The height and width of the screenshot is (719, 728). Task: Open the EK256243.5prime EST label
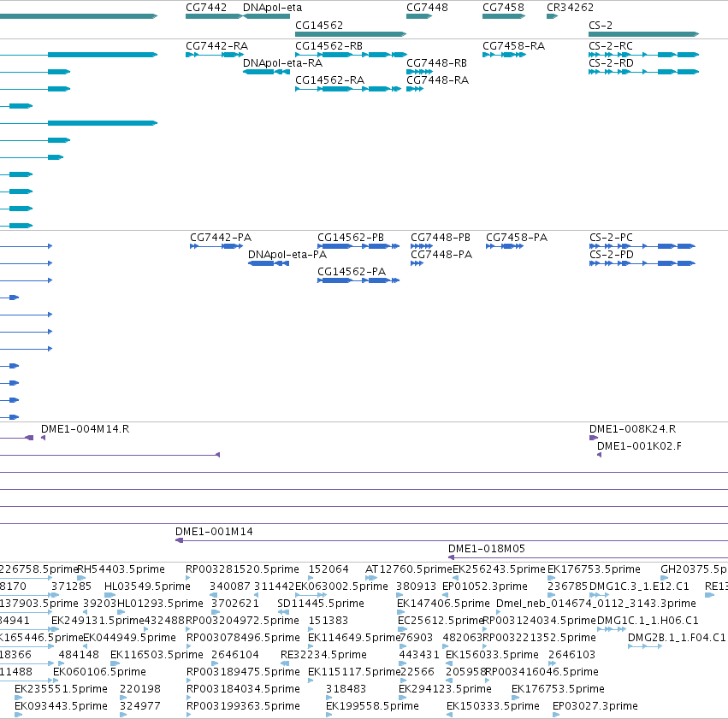pos(499,569)
